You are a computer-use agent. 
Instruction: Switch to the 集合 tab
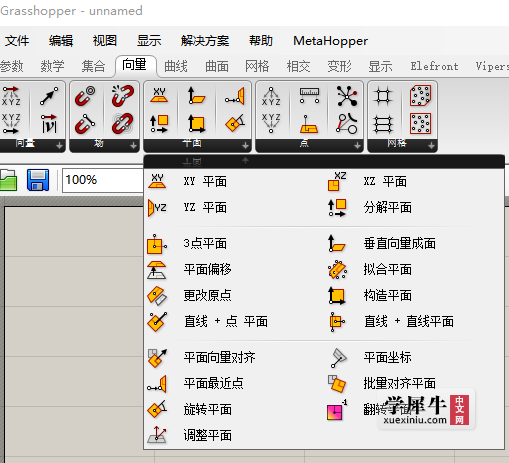[93, 66]
